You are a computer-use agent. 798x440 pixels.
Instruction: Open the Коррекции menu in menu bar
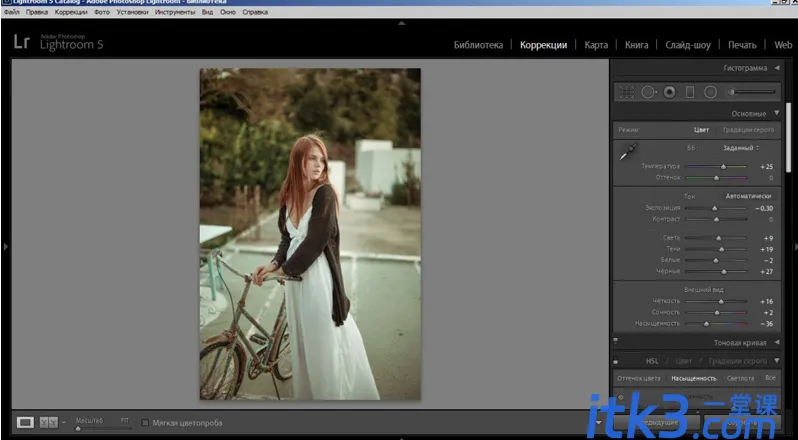tap(71, 12)
